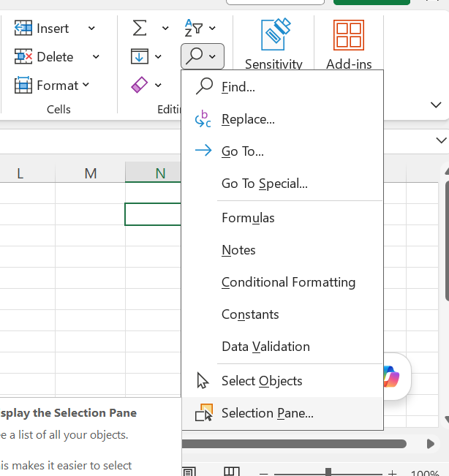Select Formulas in the menu

coord(282,218)
